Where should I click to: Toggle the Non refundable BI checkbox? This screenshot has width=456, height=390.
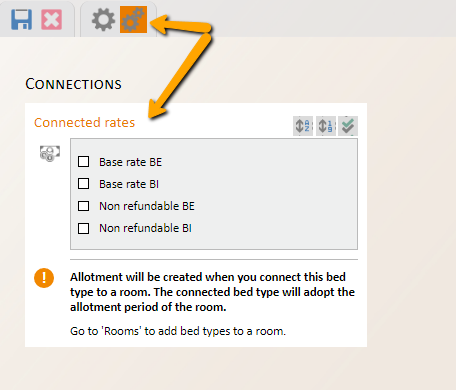tap(83, 228)
